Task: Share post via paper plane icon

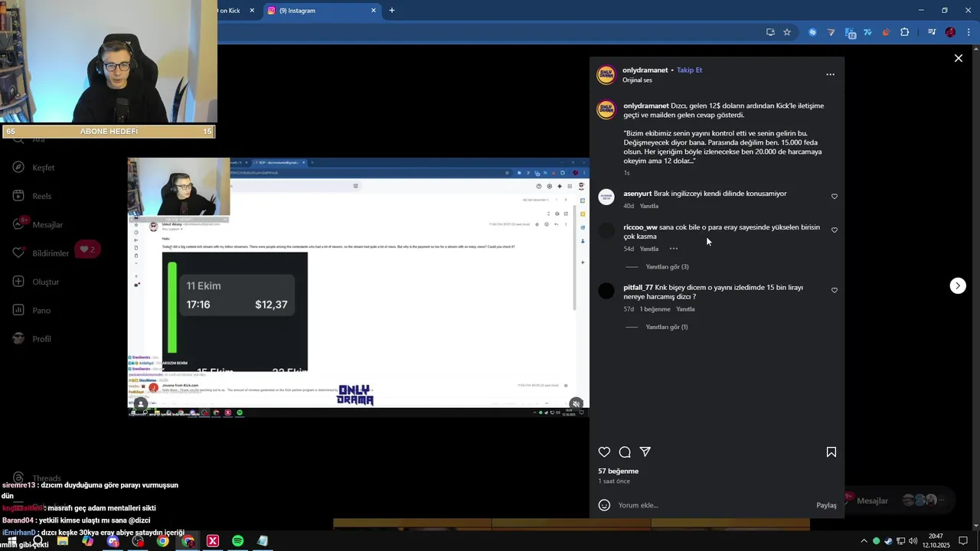Action: 645,452
